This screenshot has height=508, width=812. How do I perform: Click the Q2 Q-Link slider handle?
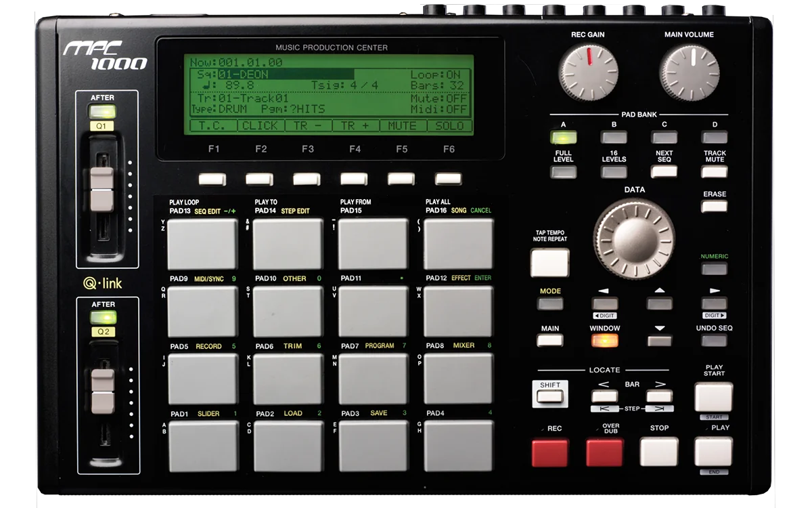coord(103,390)
